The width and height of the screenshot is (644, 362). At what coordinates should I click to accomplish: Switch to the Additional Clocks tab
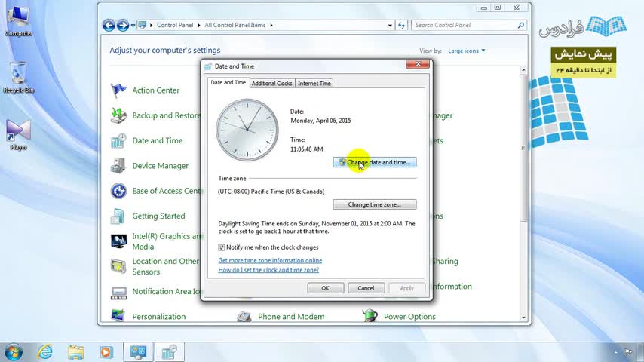click(272, 84)
